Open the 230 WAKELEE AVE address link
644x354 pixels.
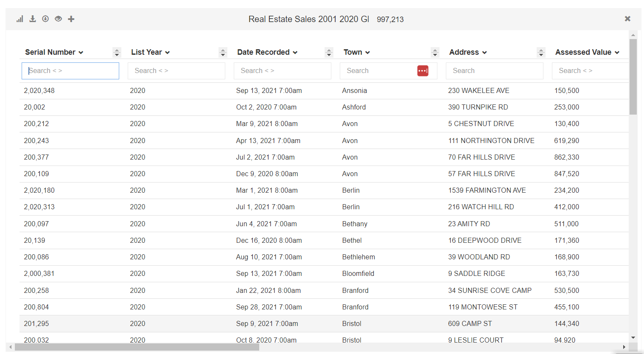[479, 90]
